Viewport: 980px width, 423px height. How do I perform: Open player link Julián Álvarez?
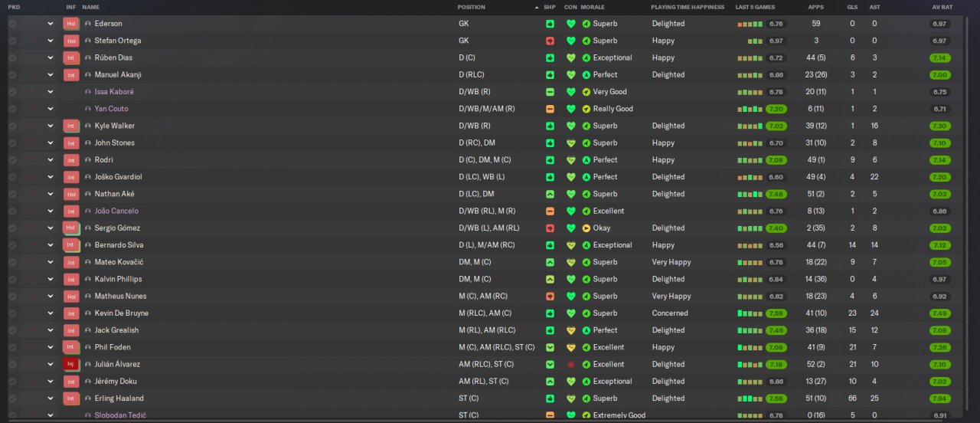coord(117,364)
